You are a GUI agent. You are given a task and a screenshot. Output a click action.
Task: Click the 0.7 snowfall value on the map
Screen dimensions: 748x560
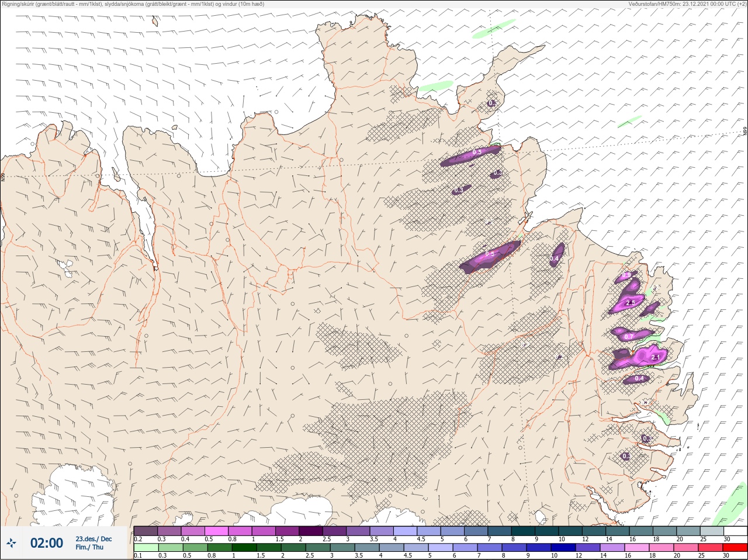pos(629,337)
